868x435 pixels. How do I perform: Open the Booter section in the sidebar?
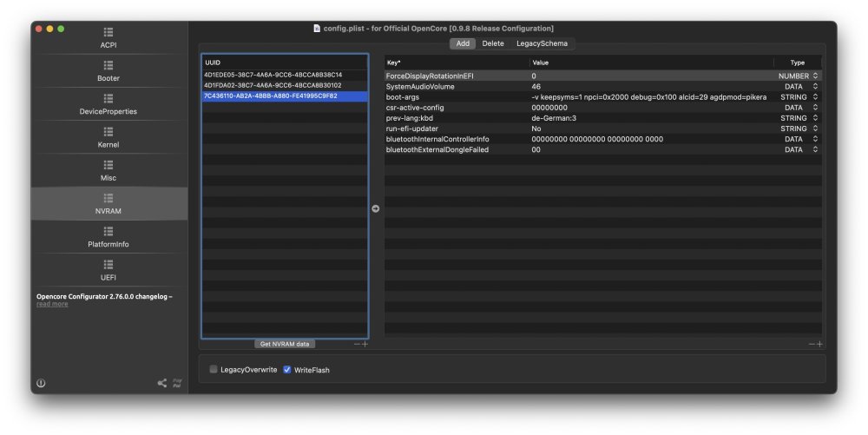pyautogui.click(x=108, y=71)
